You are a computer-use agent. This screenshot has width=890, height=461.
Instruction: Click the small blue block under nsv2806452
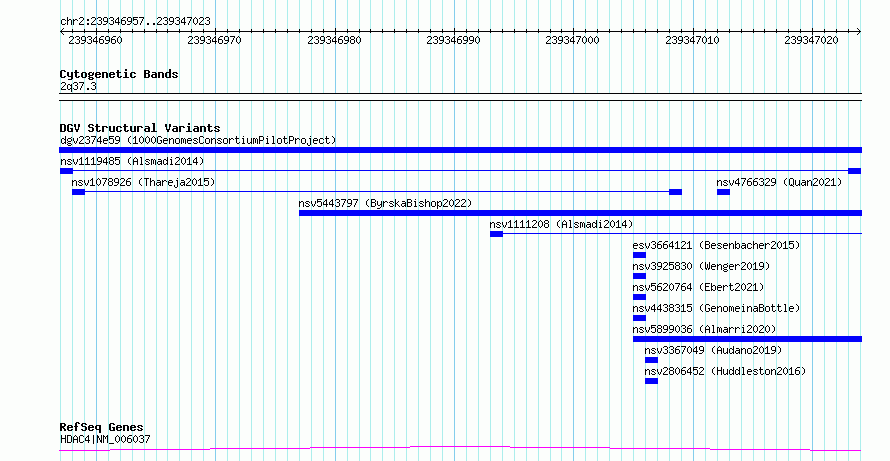click(x=652, y=381)
